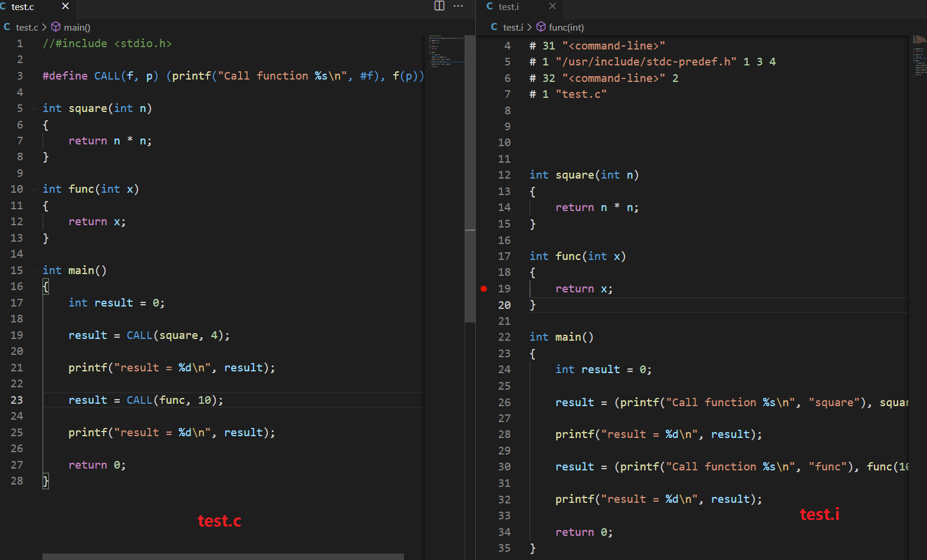This screenshot has height=560, width=927.
Task: Click the horizontal scrollbar of test.c editor
Action: pyautogui.click(x=223, y=556)
